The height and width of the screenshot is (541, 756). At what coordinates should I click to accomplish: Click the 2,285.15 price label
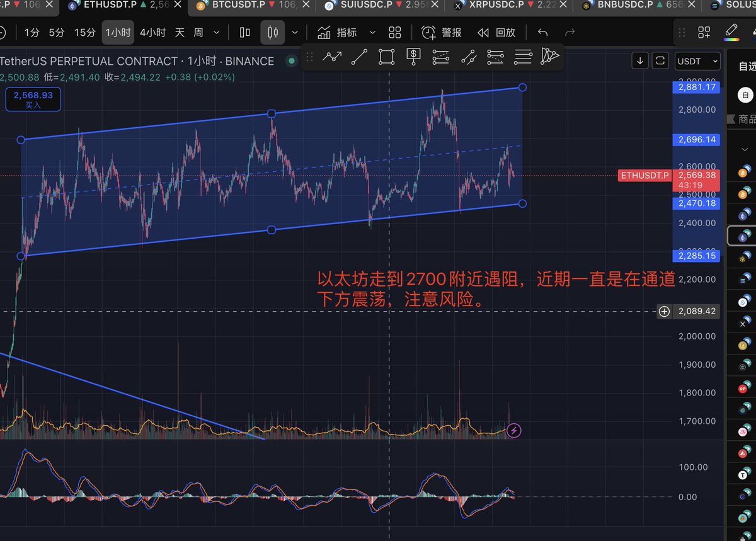(697, 256)
